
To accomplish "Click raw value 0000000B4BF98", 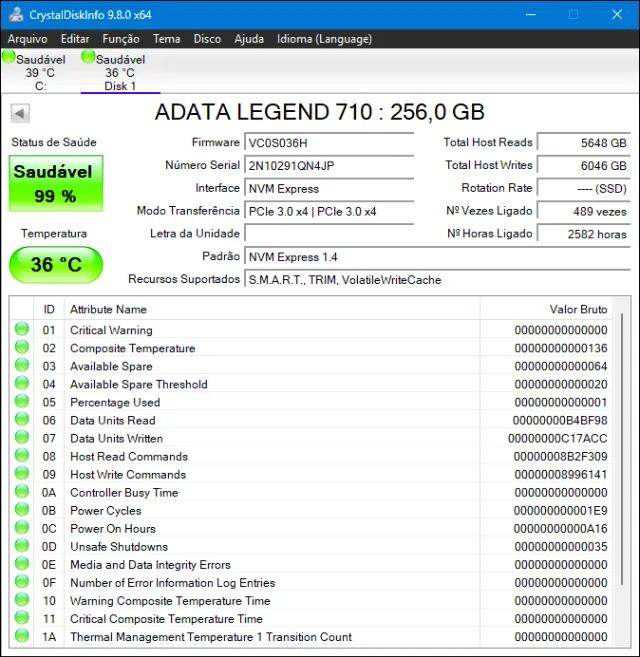I will click(x=560, y=420).
